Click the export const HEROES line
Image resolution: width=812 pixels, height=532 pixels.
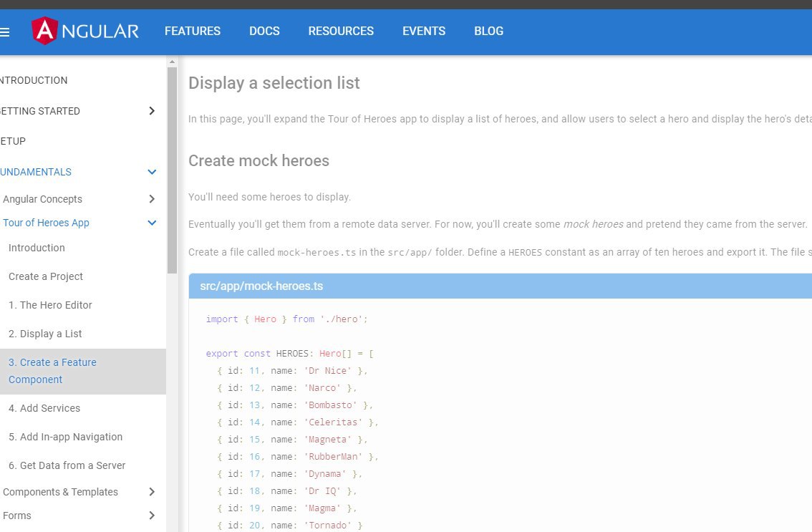click(289, 353)
